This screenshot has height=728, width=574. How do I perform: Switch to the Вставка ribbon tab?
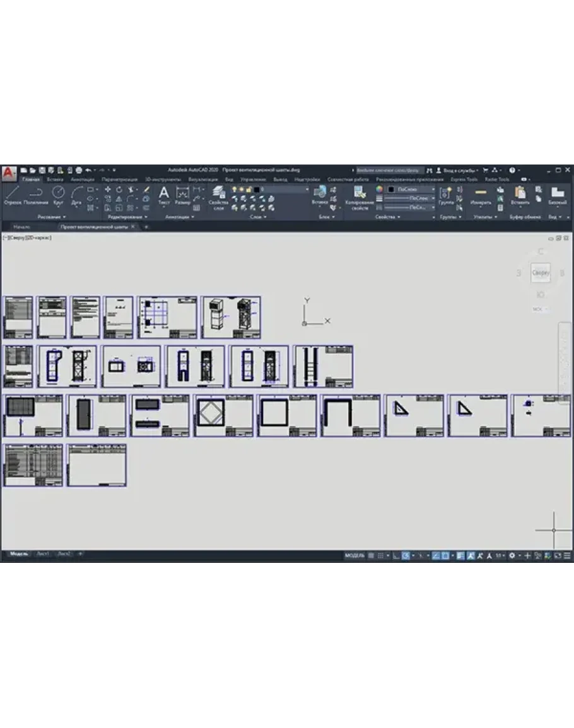click(x=55, y=180)
